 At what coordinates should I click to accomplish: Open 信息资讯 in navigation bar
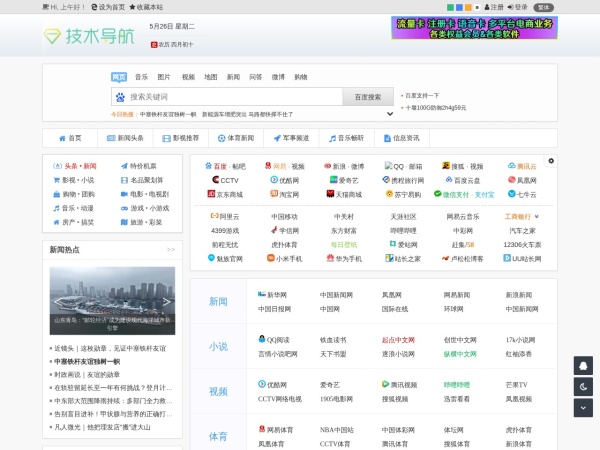402,138
